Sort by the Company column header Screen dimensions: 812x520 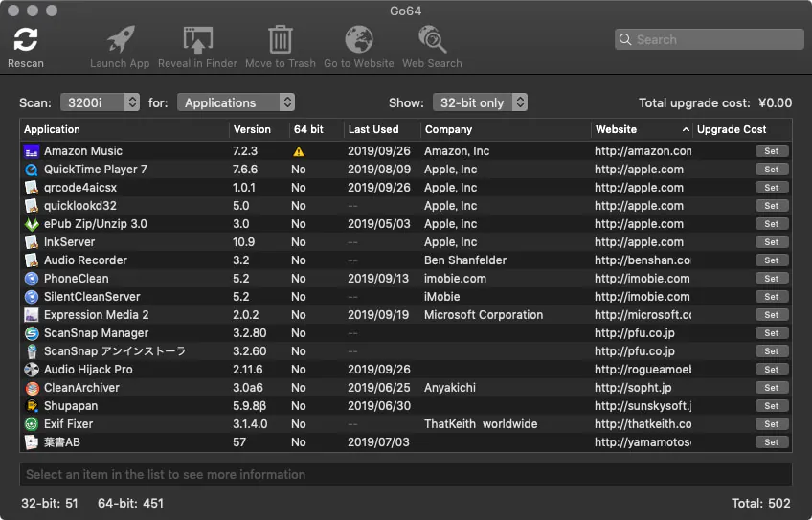506,129
